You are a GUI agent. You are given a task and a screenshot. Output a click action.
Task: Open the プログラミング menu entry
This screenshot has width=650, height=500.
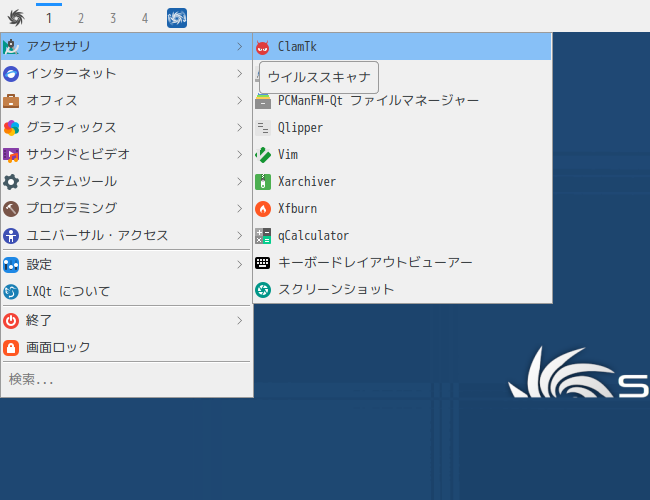[x=126, y=209]
